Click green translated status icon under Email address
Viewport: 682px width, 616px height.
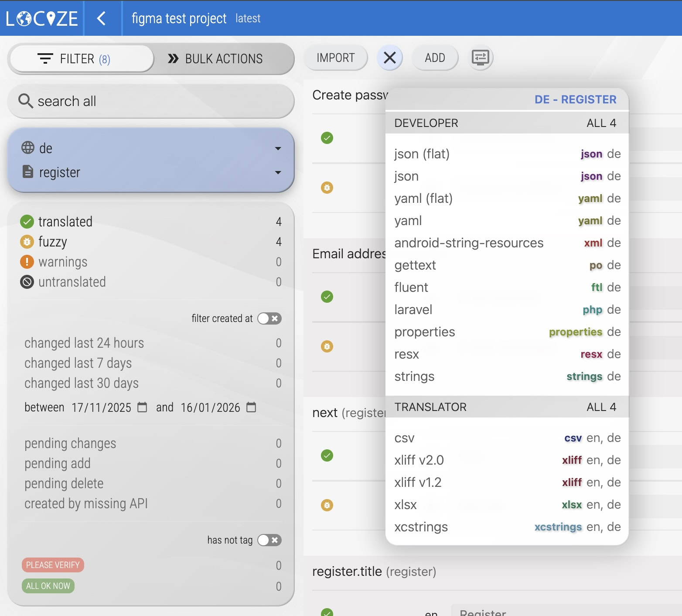click(327, 297)
